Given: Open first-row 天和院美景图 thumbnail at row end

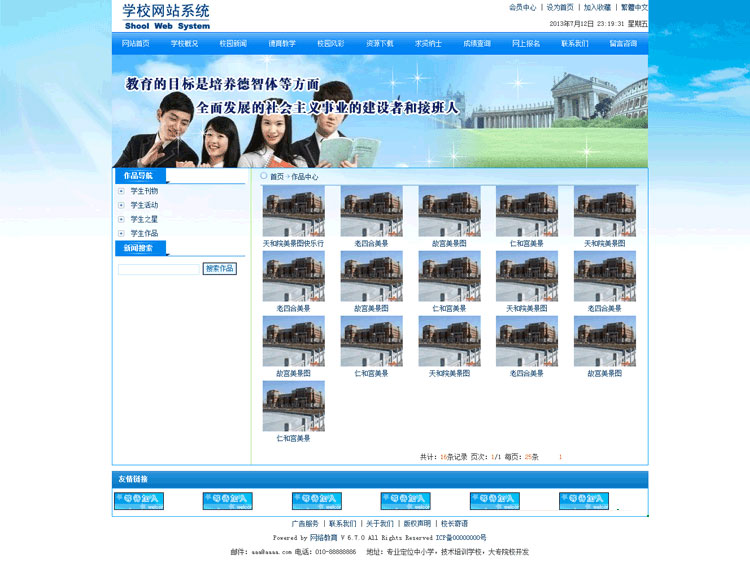Looking at the screenshot, I should coord(605,211).
